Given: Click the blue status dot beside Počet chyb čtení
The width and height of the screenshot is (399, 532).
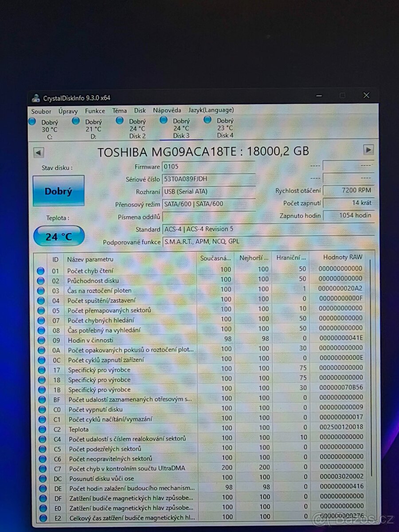Looking at the screenshot, I should click(x=41, y=270).
